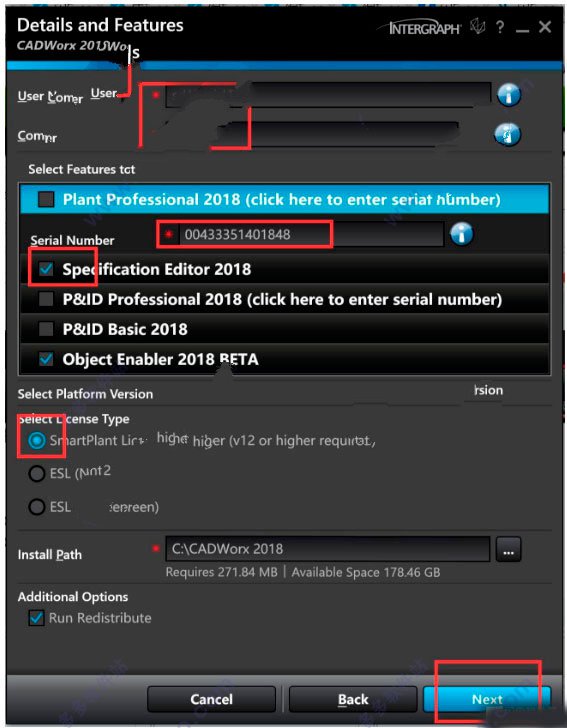Uncheck Specification Editor 2018
Viewport: 567px width, 728px height.
pyautogui.click(x=46, y=269)
